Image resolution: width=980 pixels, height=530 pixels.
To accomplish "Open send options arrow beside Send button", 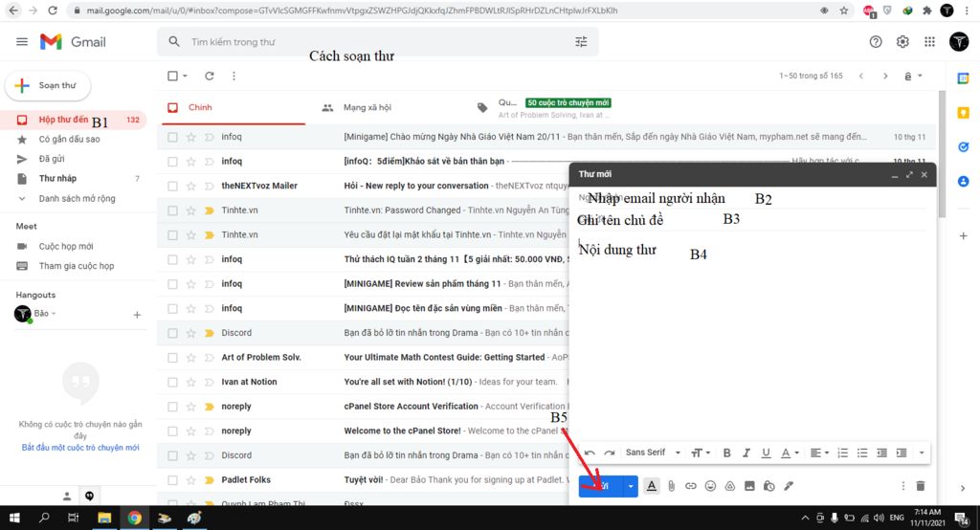I will (x=630, y=486).
